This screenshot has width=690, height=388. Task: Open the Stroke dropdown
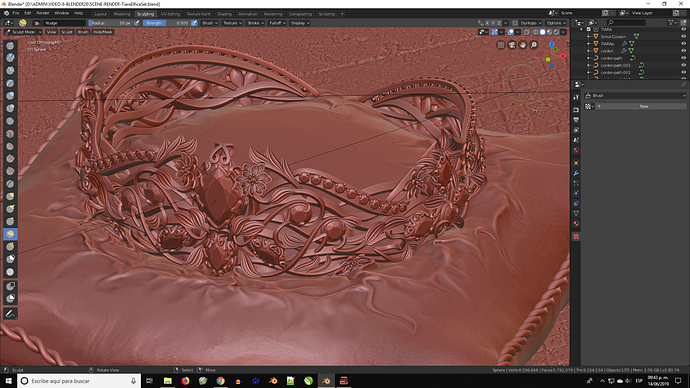pos(255,23)
